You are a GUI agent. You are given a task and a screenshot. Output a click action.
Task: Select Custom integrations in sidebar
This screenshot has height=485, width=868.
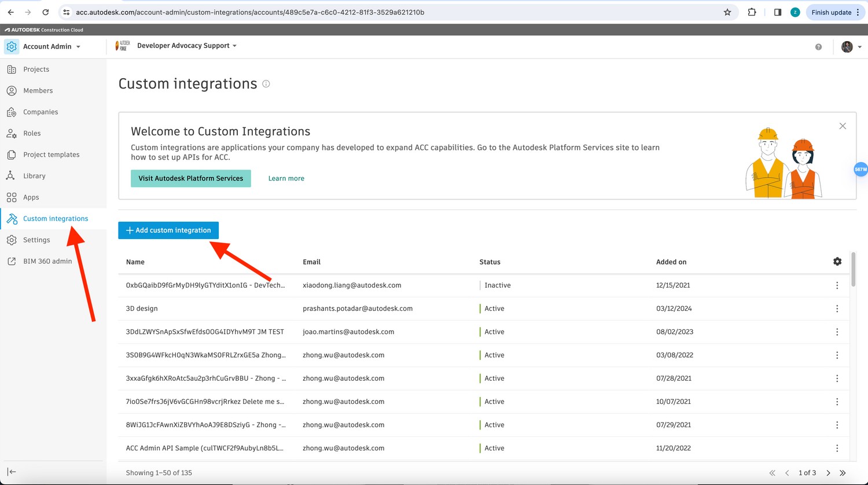pos(56,219)
